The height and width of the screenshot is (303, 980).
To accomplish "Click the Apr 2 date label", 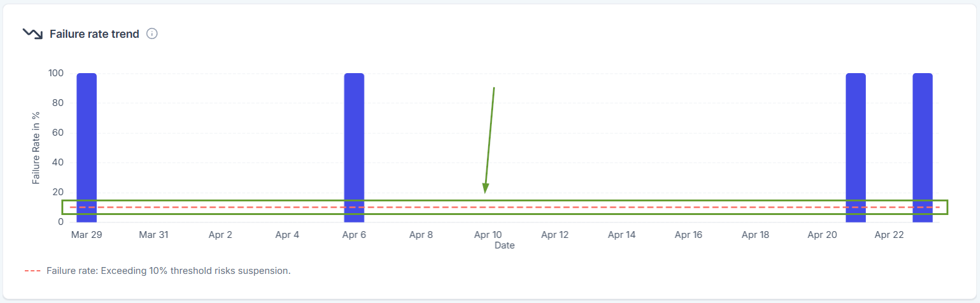I will [220, 235].
